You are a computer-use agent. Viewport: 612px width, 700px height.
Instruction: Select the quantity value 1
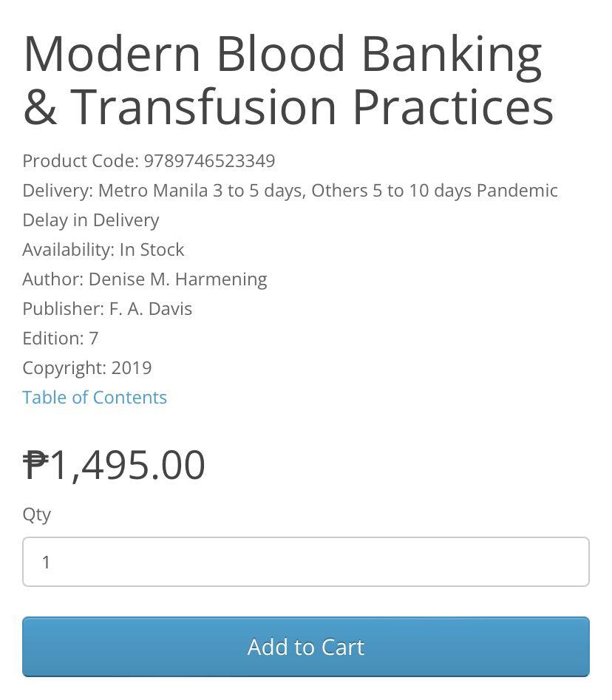(47, 562)
